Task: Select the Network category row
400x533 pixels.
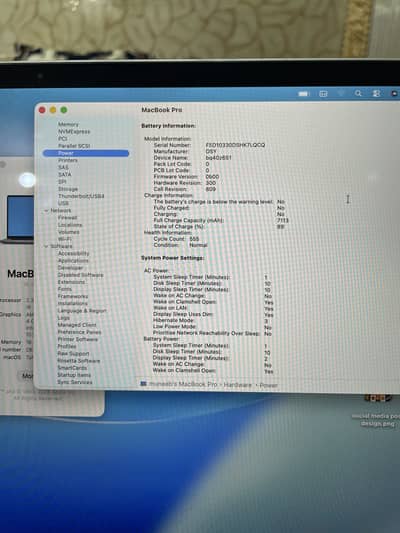Action: 61,211
